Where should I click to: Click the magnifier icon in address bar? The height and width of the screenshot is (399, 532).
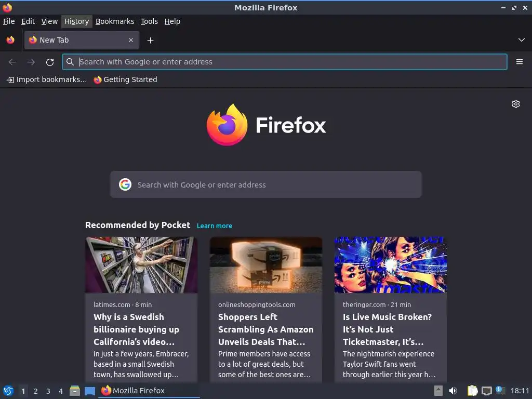(70, 62)
